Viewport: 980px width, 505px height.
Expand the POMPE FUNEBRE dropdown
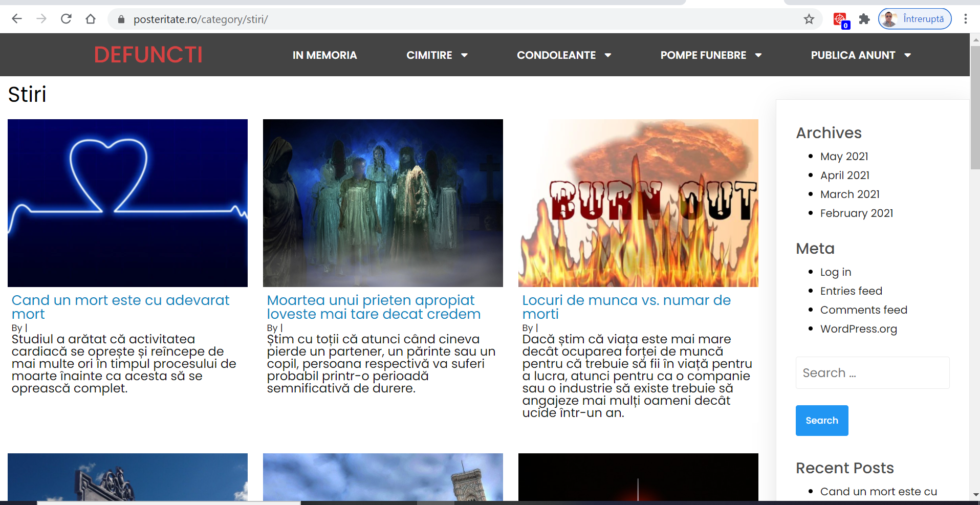click(710, 55)
